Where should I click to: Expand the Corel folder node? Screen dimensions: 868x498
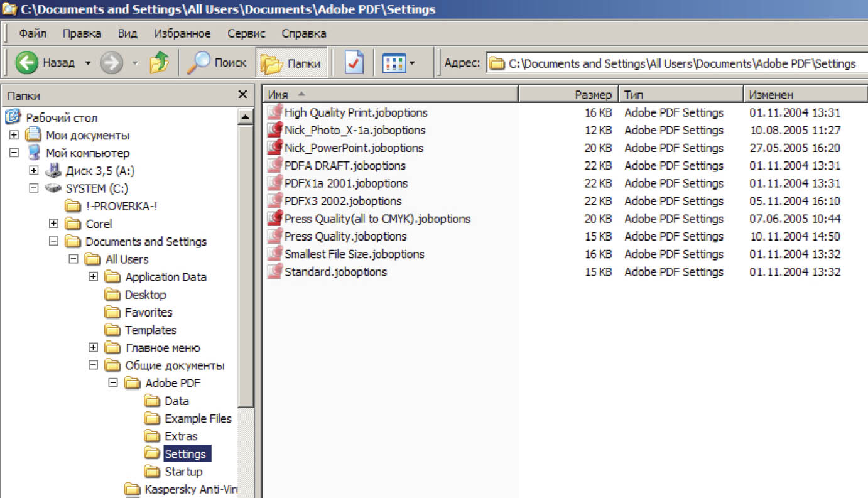pyautogui.click(x=54, y=224)
